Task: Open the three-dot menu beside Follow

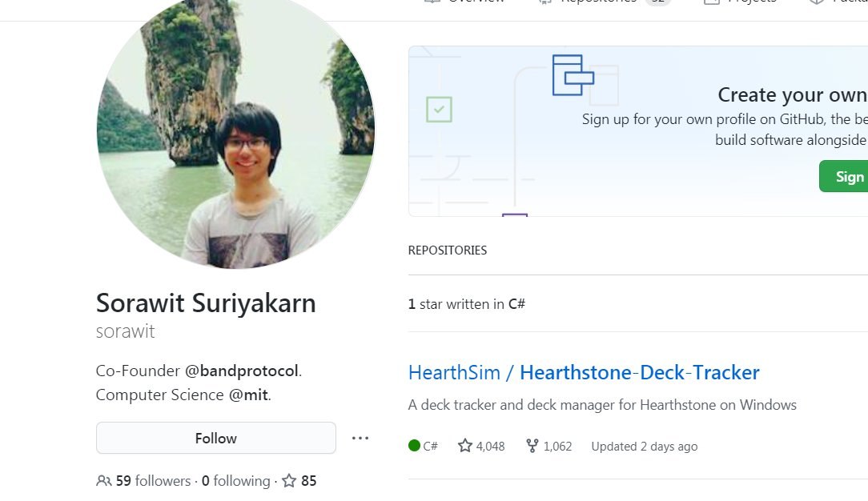Action: point(360,438)
